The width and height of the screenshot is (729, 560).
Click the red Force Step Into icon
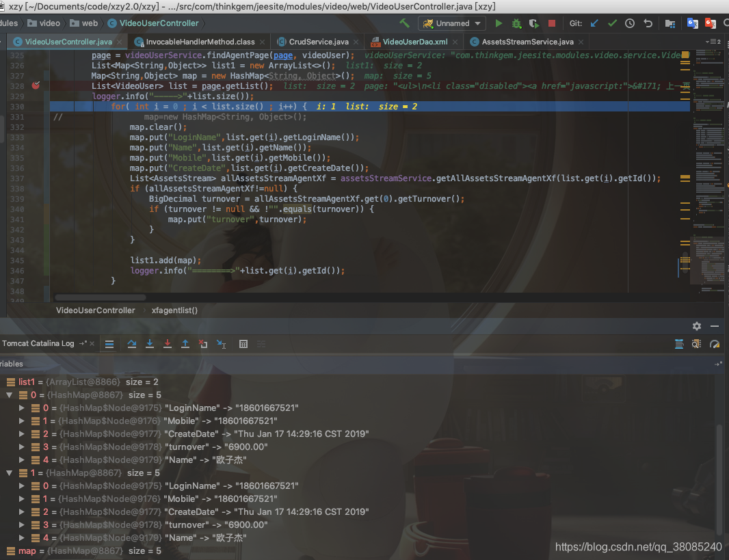[168, 344]
